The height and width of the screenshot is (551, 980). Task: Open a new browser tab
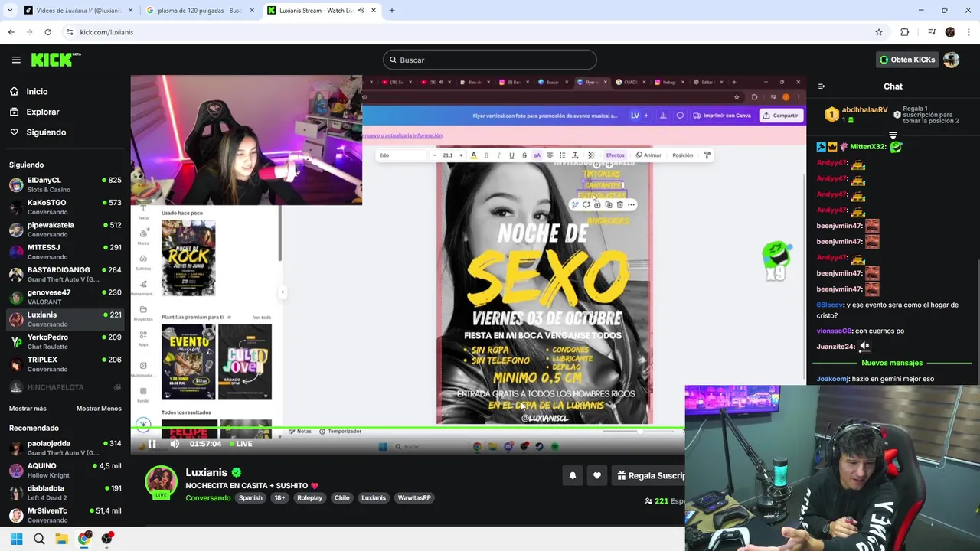tap(392, 11)
